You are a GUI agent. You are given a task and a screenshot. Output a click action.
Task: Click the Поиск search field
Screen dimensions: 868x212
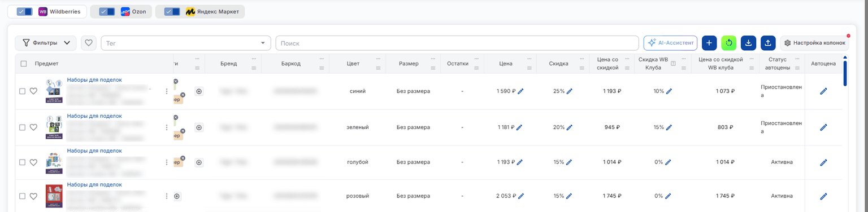coord(457,43)
